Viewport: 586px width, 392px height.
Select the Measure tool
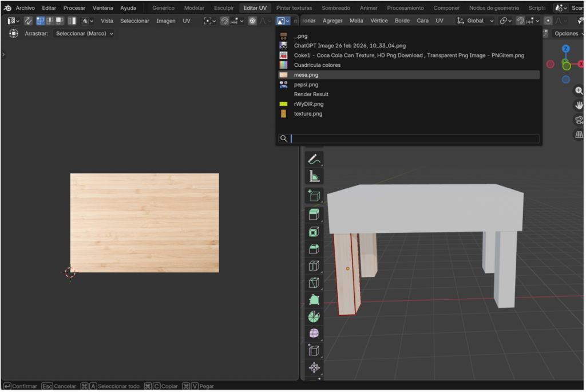[314, 176]
